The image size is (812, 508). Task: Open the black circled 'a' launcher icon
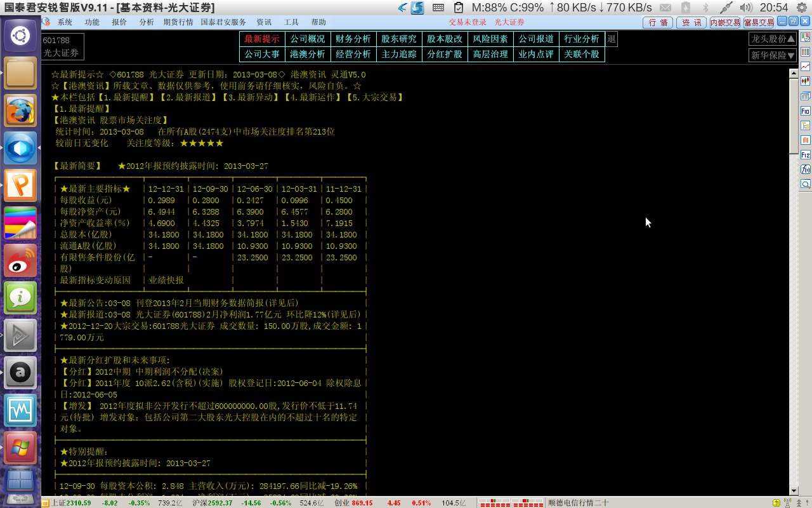[20, 372]
